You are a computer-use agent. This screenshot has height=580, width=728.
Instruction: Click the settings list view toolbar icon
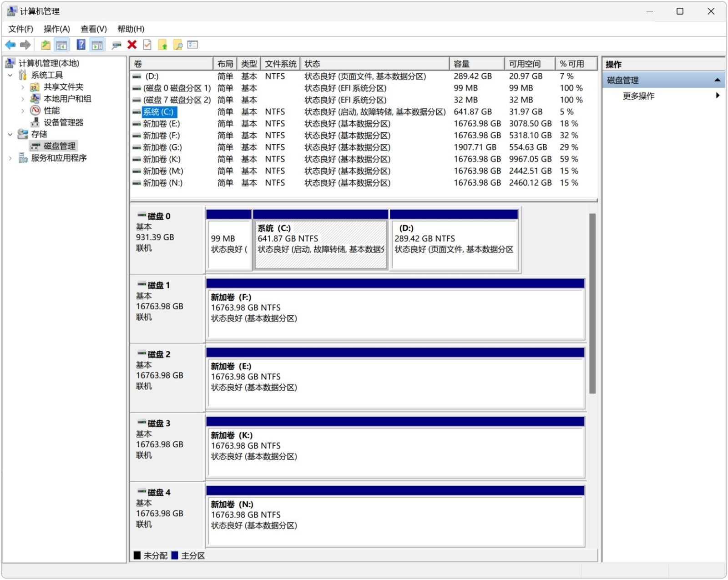[x=193, y=45]
